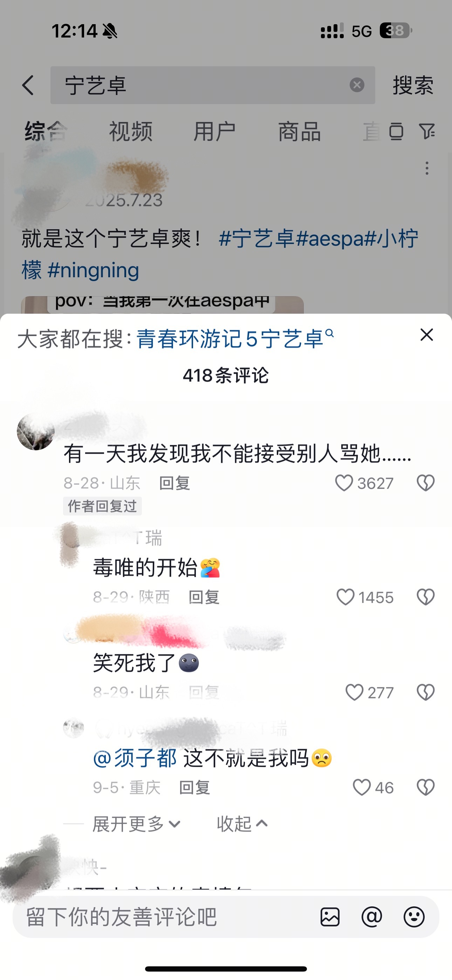Expand more replies with 展开更多
This screenshot has width=452, height=980.
[136, 824]
